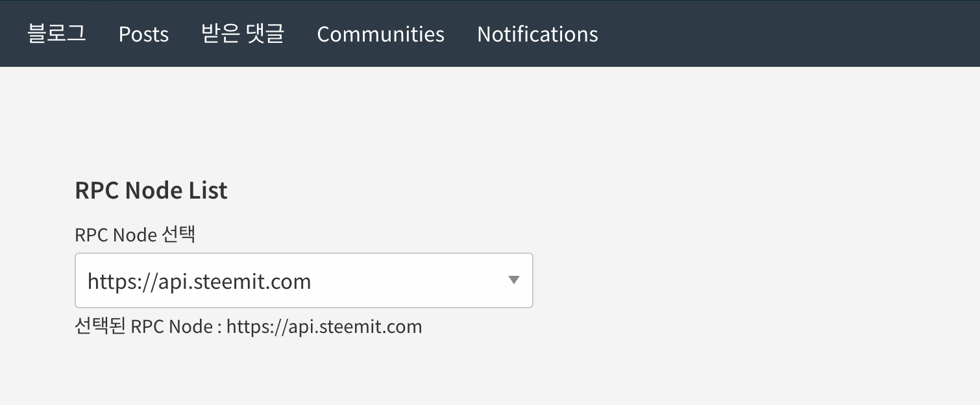Click https://api.steemit.com inside the select field
Screen dimensions: 980x405
pos(199,282)
